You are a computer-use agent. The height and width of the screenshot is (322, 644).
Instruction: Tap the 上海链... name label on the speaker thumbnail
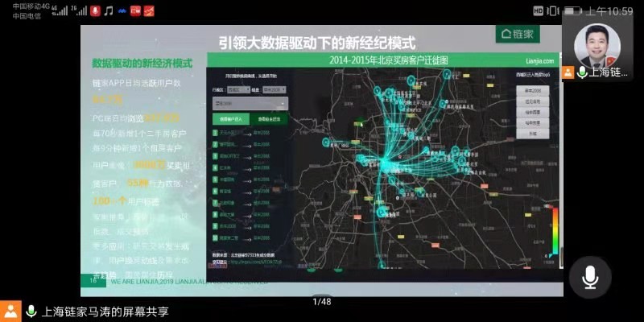609,72
